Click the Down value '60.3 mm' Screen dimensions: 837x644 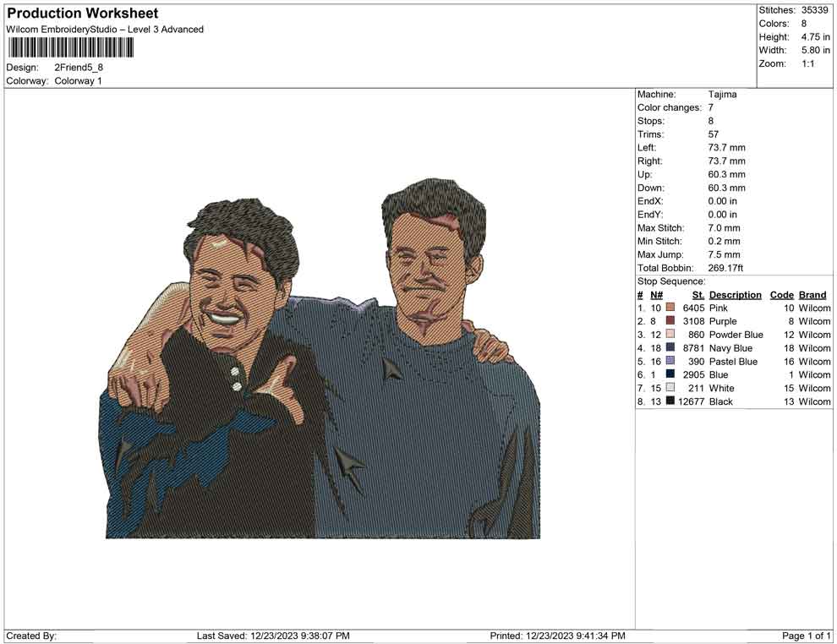[726, 188]
